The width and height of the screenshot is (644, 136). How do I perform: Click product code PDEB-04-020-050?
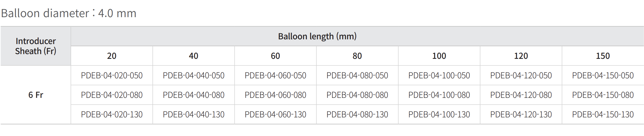(x=112, y=75)
